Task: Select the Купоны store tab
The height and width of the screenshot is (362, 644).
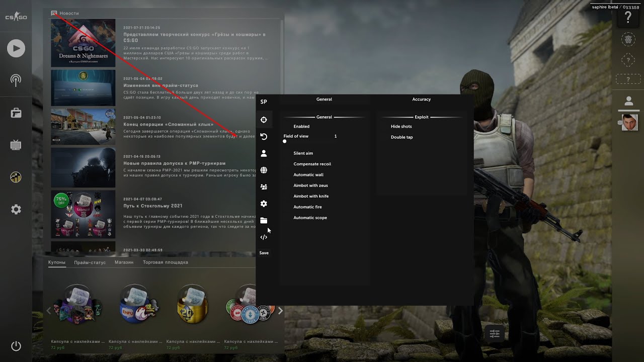Action: coord(57,262)
